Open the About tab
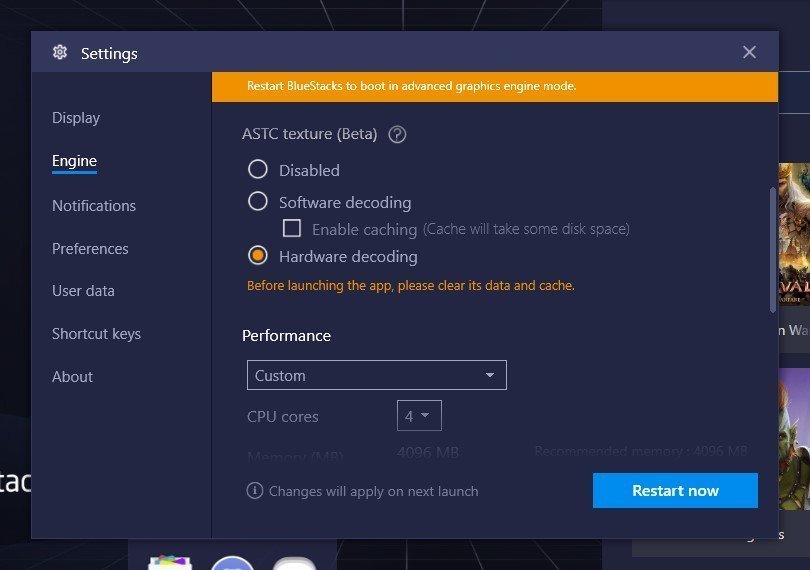 [x=72, y=377]
